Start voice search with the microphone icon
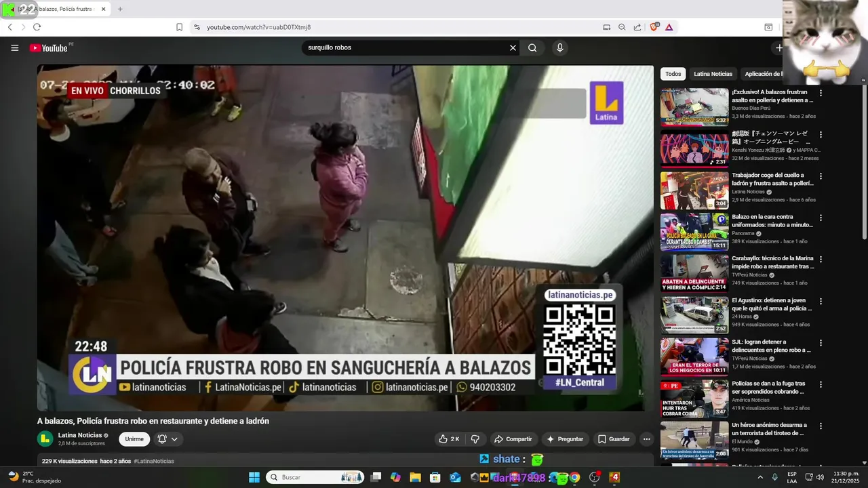Image resolution: width=868 pixels, height=488 pixels. (559, 47)
